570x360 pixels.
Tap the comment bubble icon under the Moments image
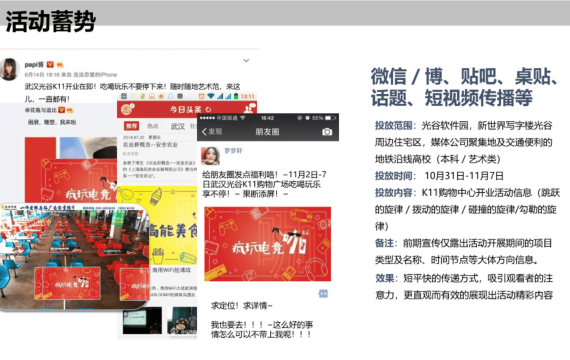[323, 293]
